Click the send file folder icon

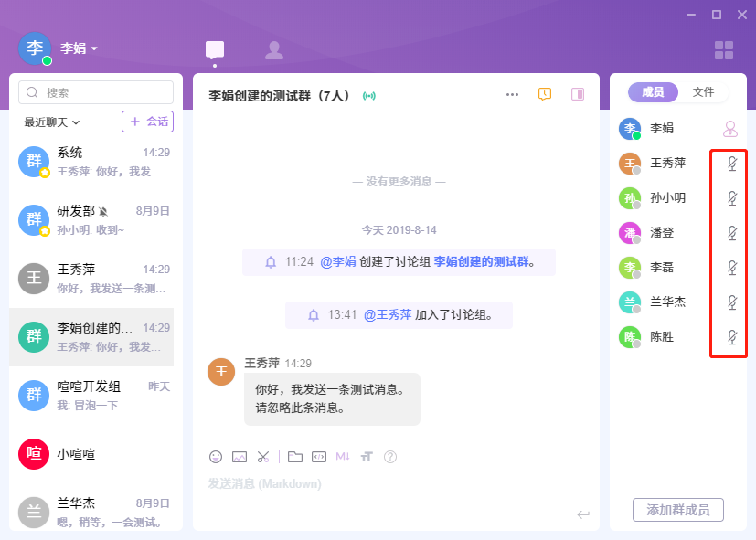click(x=294, y=456)
